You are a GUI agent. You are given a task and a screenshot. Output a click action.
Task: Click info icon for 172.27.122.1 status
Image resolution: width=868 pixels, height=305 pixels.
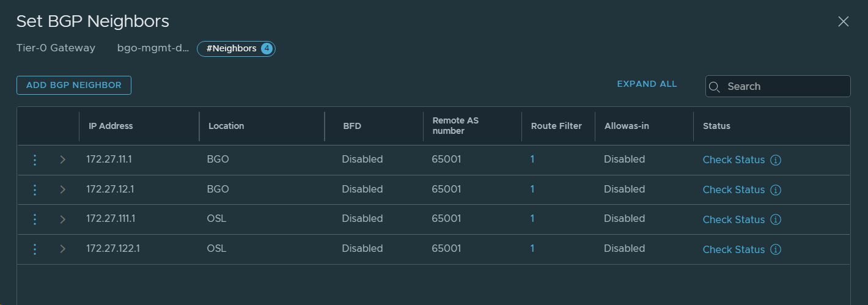click(x=776, y=249)
